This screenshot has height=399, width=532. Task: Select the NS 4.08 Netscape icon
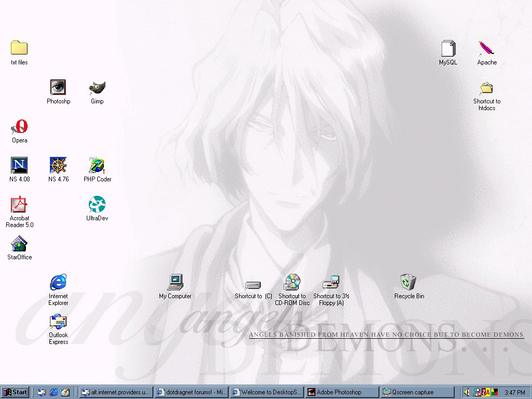pos(19,166)
